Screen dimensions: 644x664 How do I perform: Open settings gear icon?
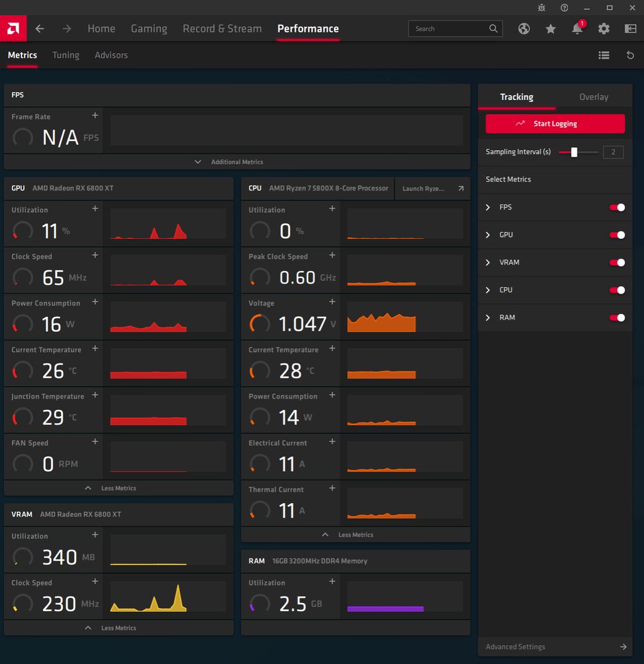pos(604,29)
